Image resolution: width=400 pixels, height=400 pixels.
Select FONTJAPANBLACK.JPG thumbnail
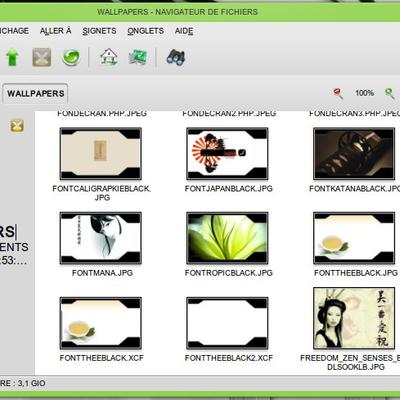[227, 154]
